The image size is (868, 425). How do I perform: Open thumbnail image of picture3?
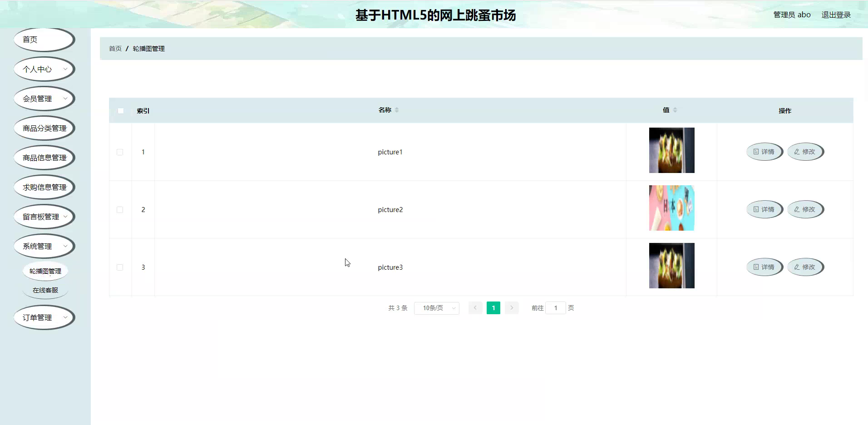(x=672, y=266)
